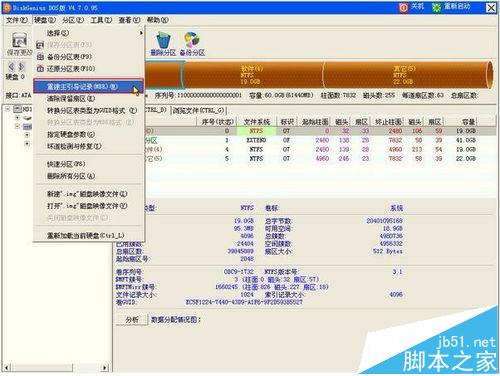Select the highlighted first partition segment in disk bar

[165, 75]
